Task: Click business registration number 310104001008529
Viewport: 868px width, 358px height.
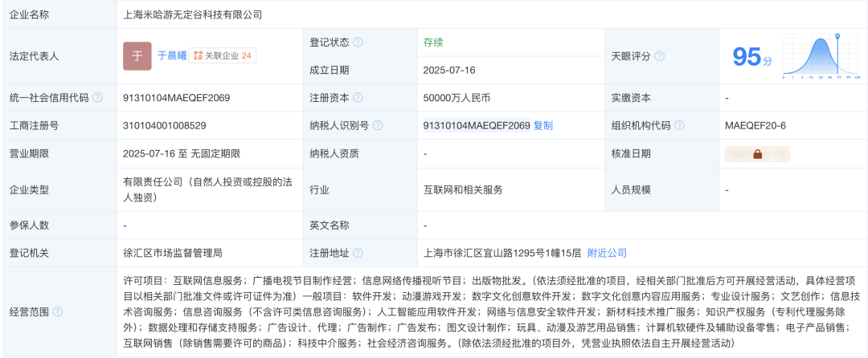Action: coord(165,125)
